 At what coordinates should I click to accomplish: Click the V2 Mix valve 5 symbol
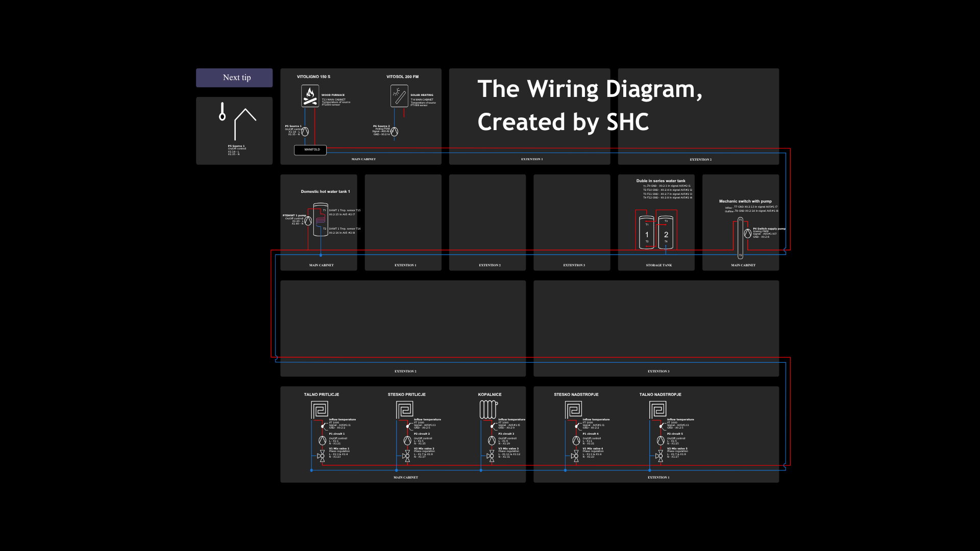coord(659,456)
